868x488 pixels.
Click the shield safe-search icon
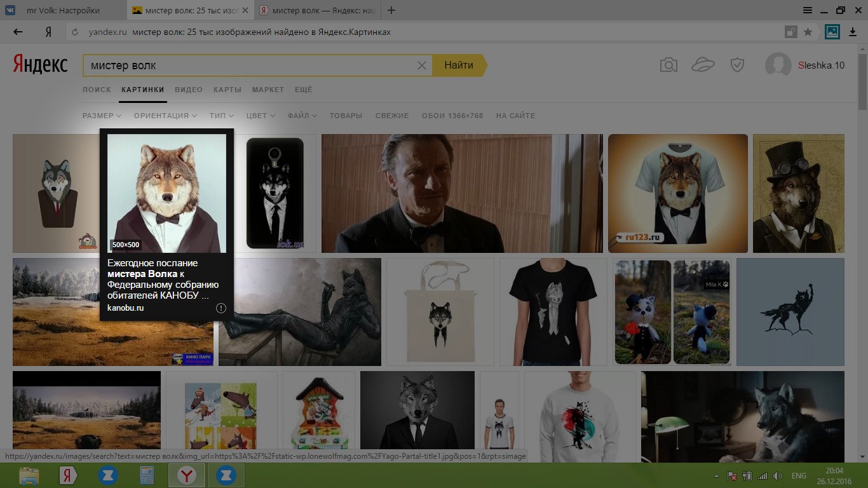[x=737, y=65]
